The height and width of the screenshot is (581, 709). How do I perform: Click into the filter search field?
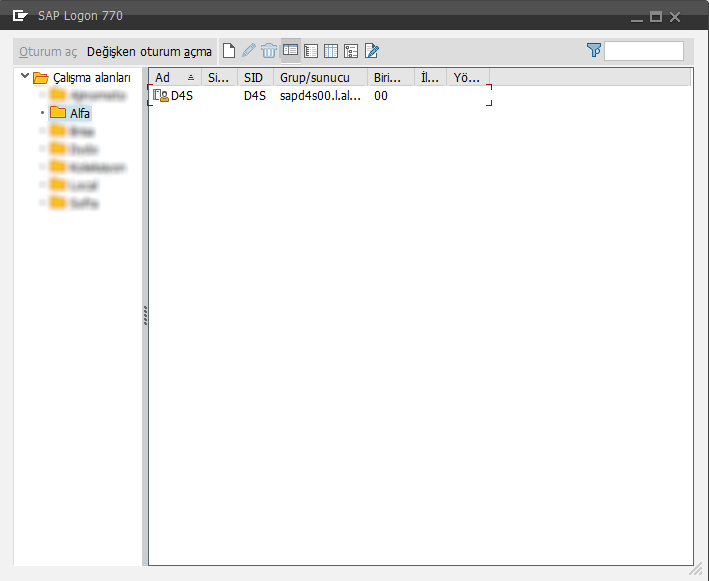(644, 51)
